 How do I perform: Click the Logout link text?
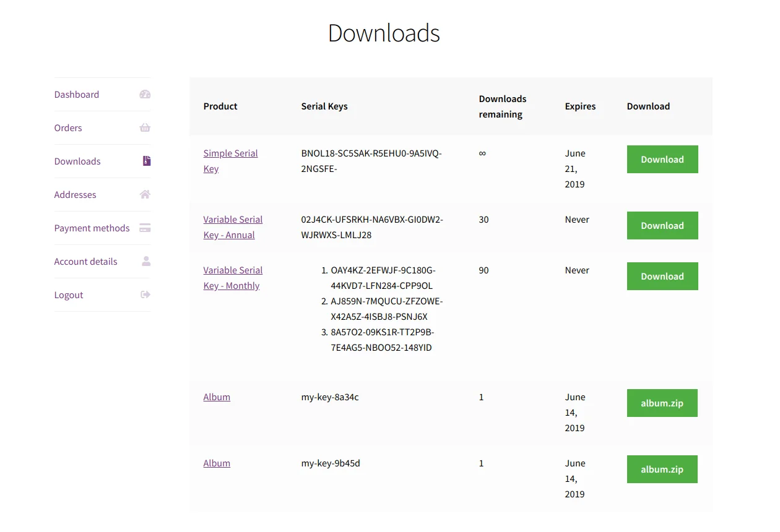click(69, 295)
